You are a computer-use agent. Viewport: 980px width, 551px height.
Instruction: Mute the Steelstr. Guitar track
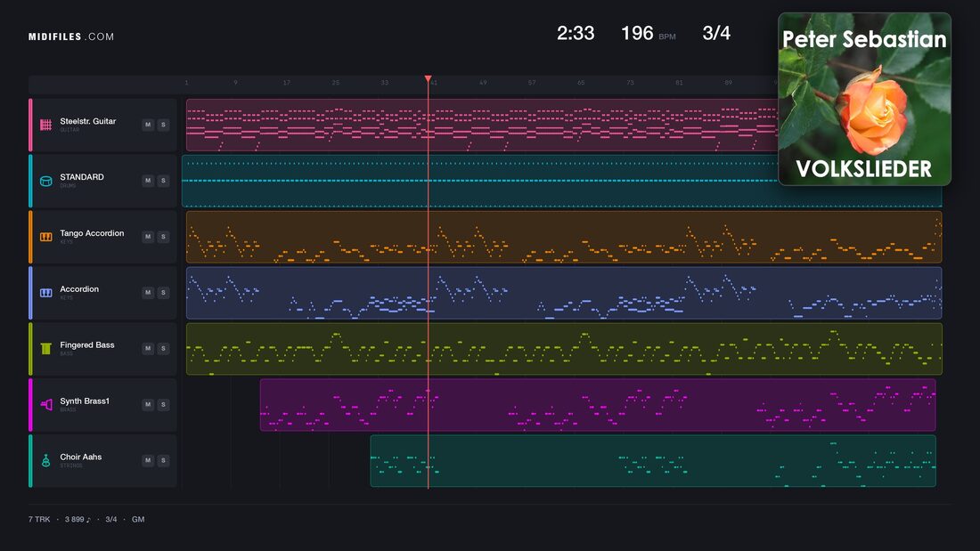pos(148,125)
